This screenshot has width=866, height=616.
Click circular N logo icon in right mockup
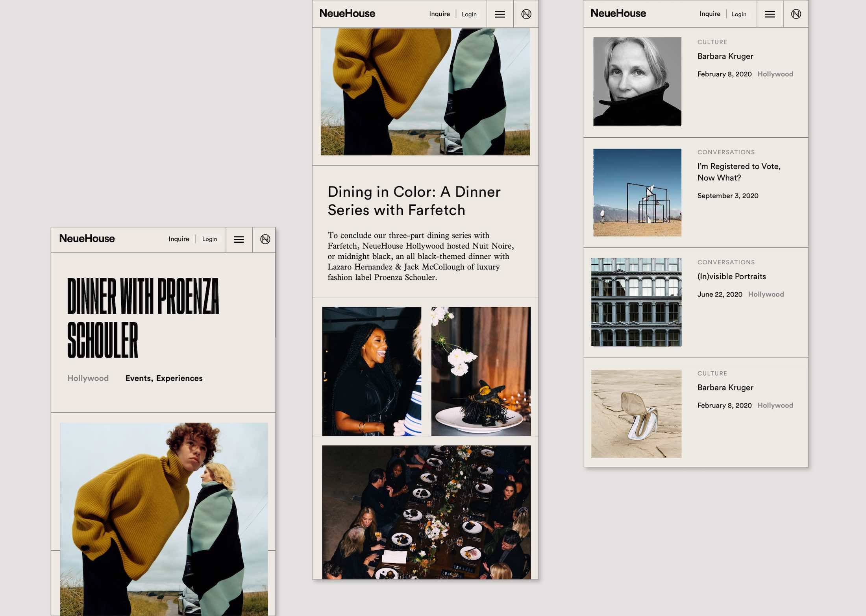coord(796,14)
